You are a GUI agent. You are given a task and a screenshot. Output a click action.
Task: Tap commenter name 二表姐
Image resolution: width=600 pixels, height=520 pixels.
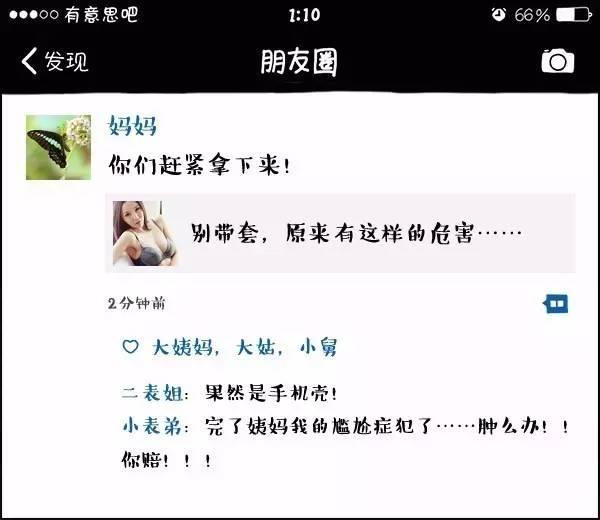[152, 393]
